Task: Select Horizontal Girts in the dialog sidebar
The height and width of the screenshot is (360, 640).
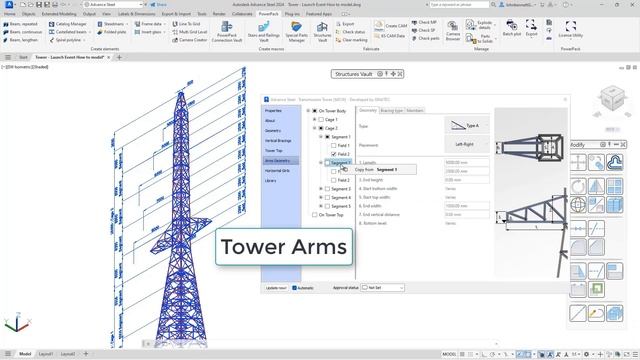Action: pyautogui.click(x=278, y=171)
